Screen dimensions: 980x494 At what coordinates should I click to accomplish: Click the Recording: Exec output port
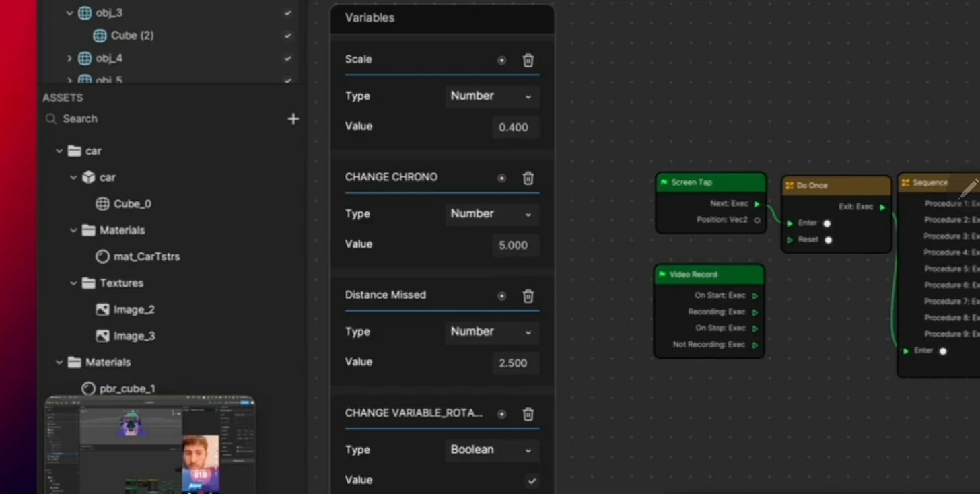755,312
